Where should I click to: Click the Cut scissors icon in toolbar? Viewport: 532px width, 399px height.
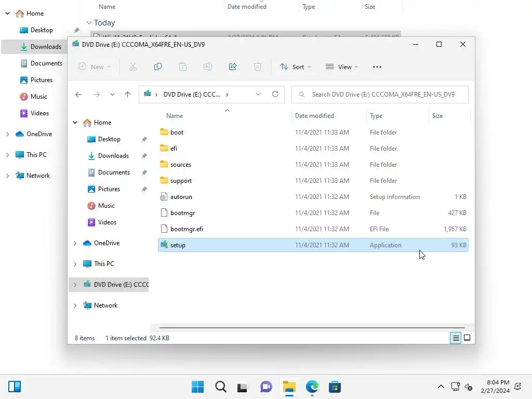(x=132, y=66)
